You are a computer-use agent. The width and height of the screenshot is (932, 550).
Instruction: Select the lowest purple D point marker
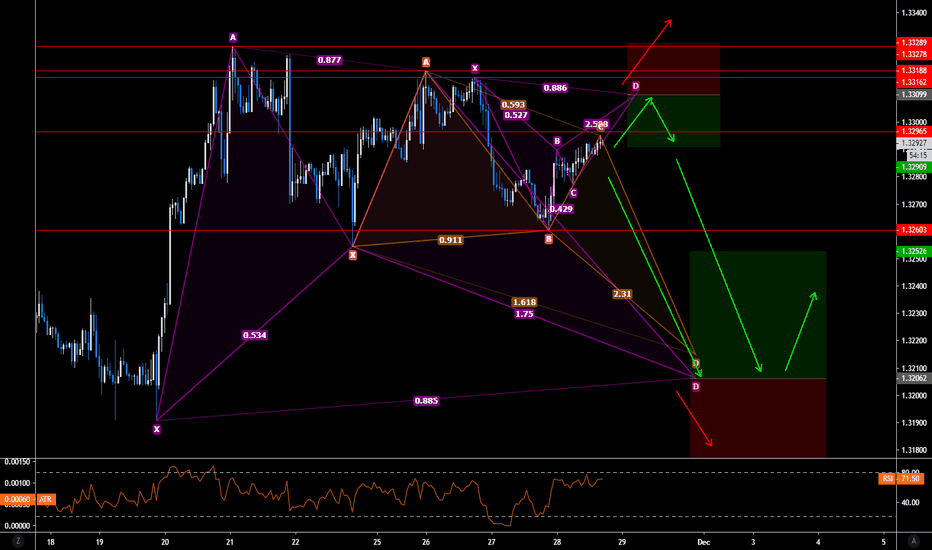(x=696, y=386)
